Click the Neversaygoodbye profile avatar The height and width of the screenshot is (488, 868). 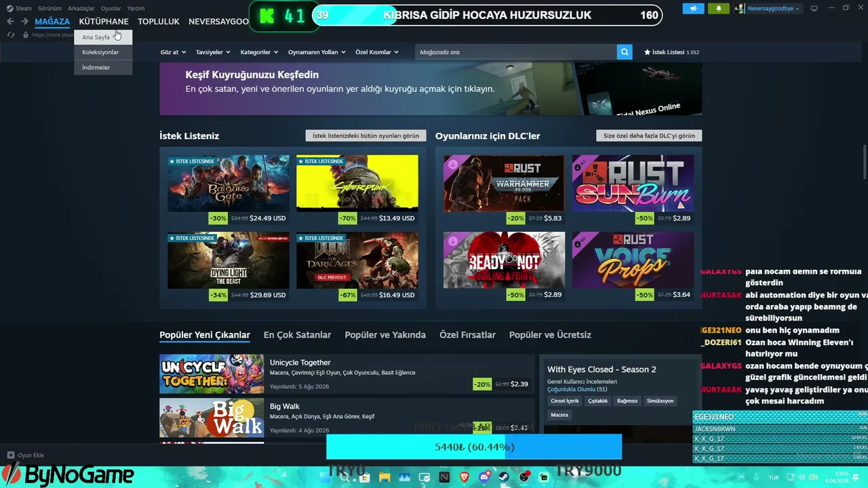pos(740,8)
